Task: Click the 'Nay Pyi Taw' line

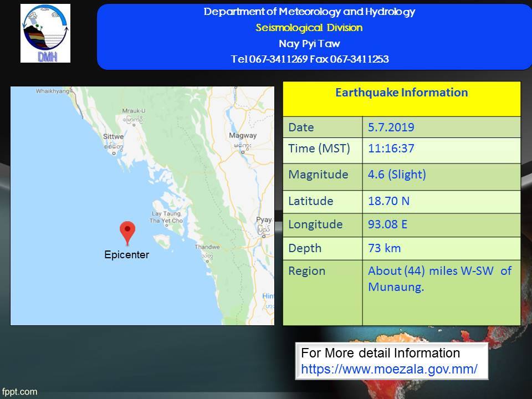Action: click(309, 43)
